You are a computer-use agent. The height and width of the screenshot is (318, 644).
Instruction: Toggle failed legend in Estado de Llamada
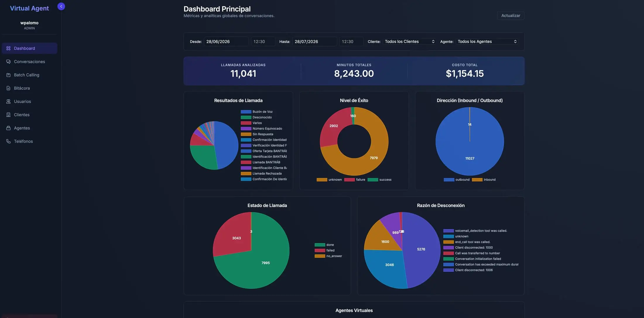pos(324,250)
